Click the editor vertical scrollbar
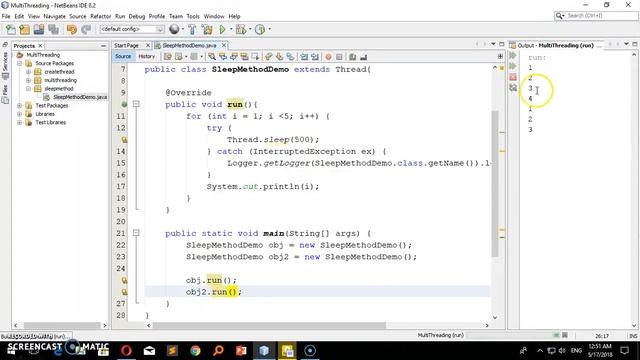 click(495, 184)
